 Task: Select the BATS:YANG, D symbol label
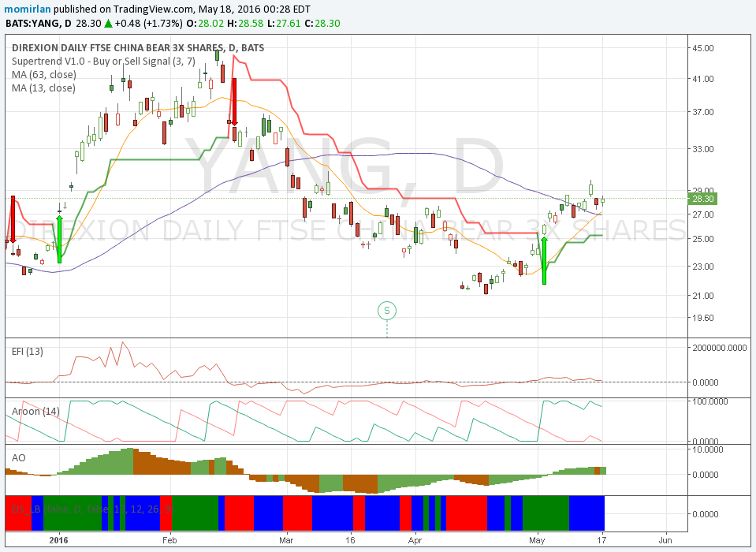point(39,24)
